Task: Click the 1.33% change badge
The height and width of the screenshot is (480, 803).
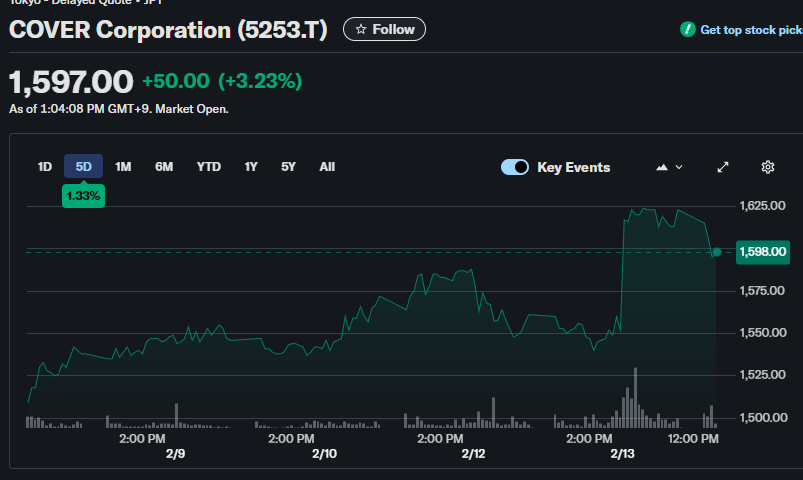Action: [x=83, y=196]
